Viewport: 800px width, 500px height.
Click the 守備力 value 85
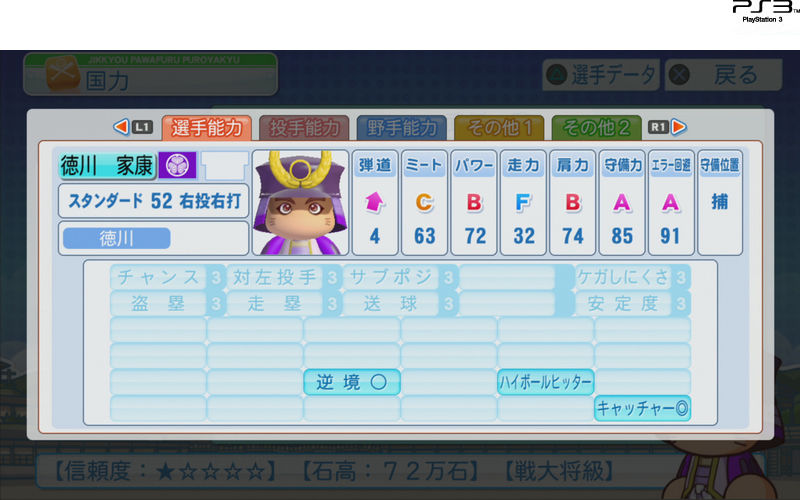coord(622,236)
